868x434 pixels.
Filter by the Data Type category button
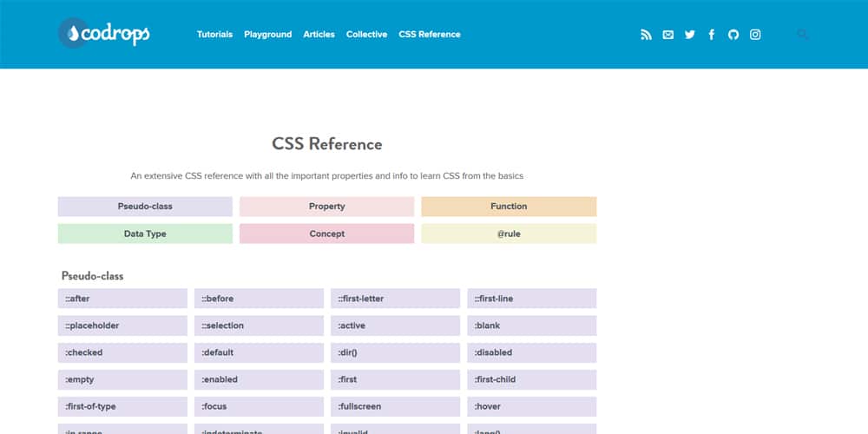coord(145,233)
